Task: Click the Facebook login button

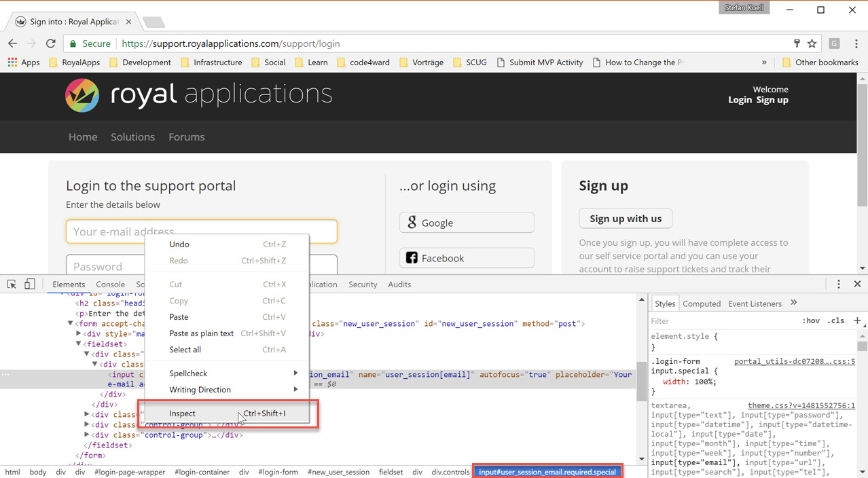Action: click(x=467, y=258)
